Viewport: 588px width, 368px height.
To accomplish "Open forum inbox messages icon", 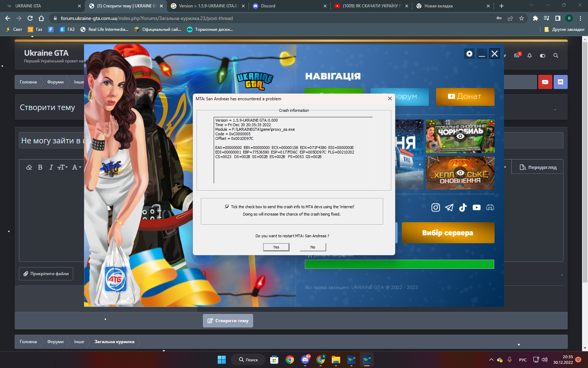I will [x=517, y=55].
